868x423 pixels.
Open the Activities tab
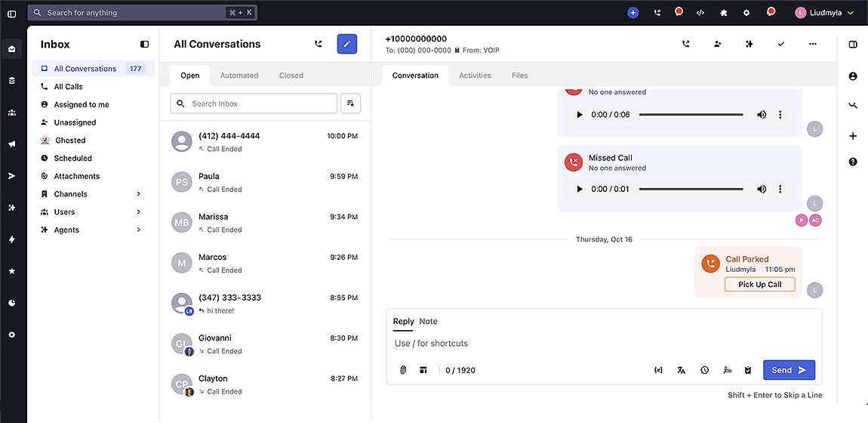coord(475,76)
